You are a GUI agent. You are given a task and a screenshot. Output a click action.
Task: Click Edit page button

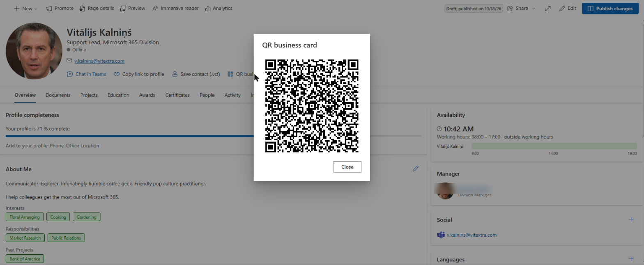(x=568, y=8)
